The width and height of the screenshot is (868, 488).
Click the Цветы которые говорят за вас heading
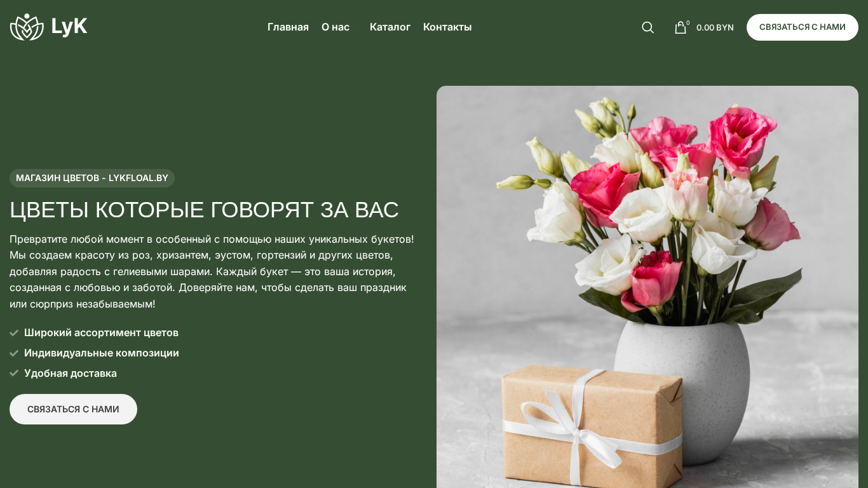click(204, 210)
